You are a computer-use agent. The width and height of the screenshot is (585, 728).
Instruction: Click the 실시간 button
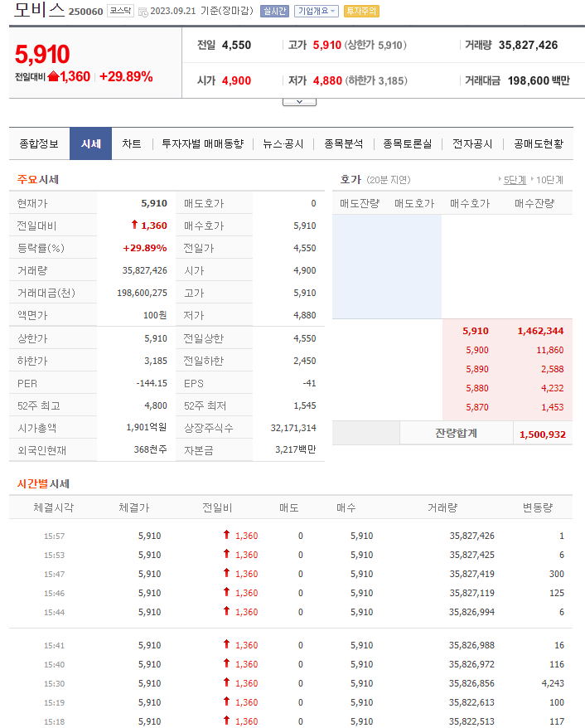274,11
